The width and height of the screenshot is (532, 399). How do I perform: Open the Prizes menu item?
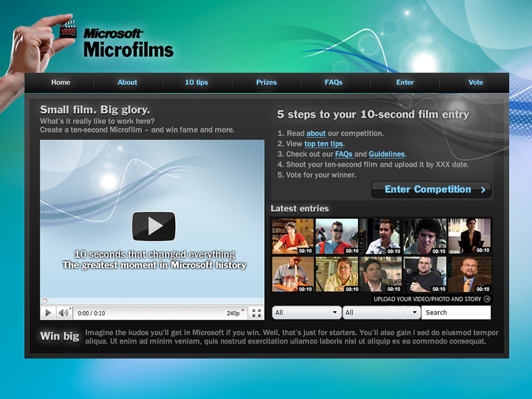[x=267, y=82]
